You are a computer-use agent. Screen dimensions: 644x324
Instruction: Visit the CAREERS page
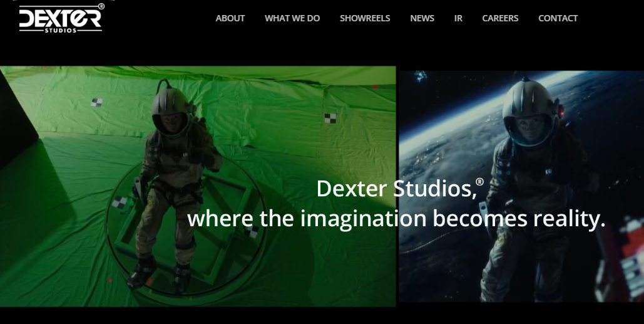[500, 19]
